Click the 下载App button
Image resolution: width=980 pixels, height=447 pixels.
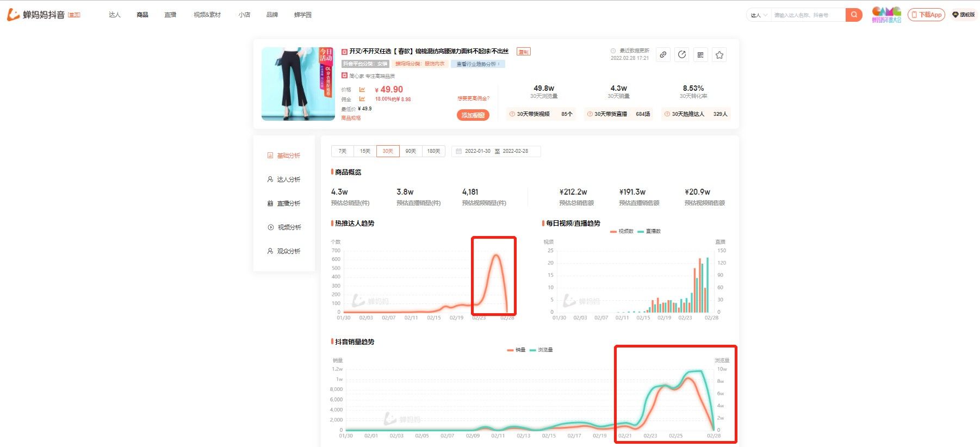[x=926, y=15]
